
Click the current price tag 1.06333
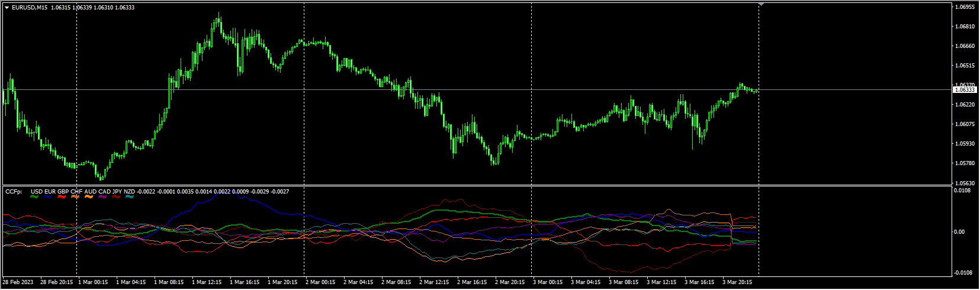coord(965,90)
